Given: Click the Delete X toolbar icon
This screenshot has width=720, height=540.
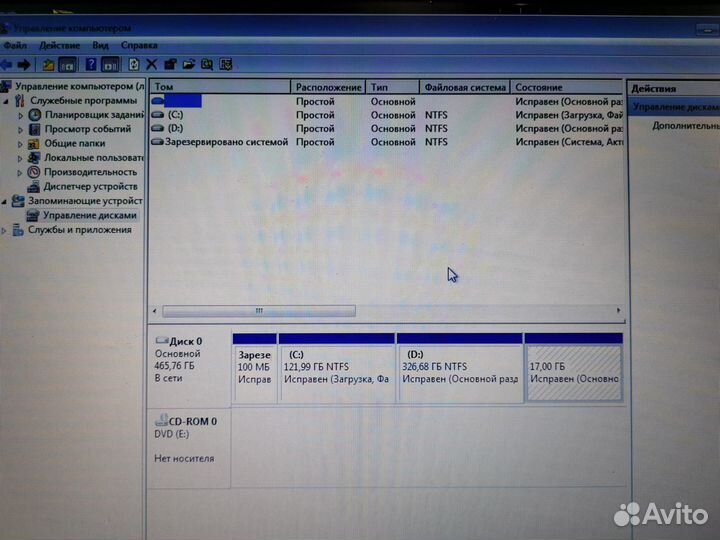Looking at the screenshot, I should pyautogui.click(x=152, y=64).
